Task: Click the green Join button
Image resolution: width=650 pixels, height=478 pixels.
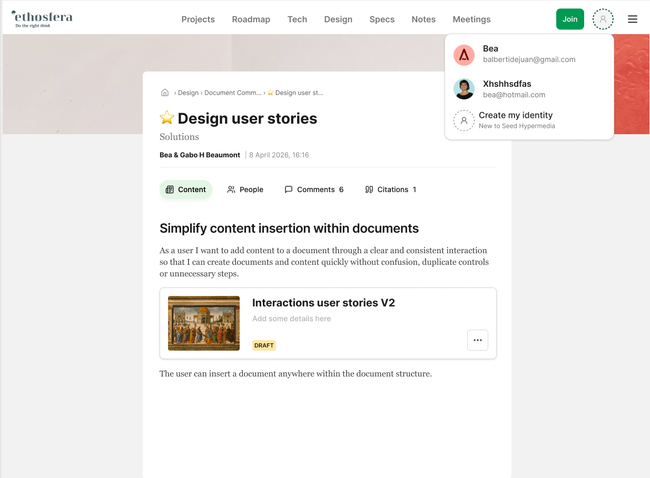Action: (570, 19)
